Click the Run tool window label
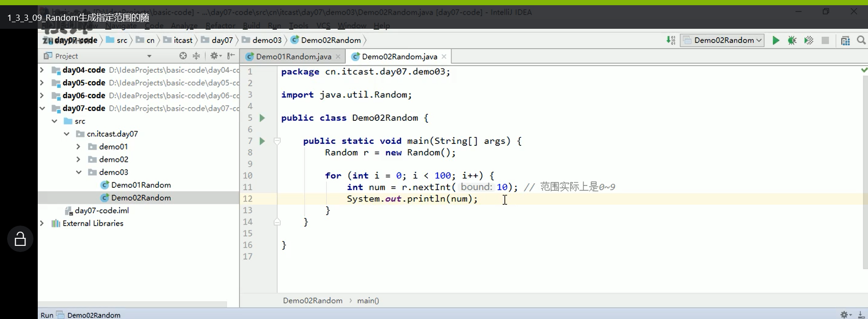The height and width of the screenshot is (319, 868). pos(47,315)
